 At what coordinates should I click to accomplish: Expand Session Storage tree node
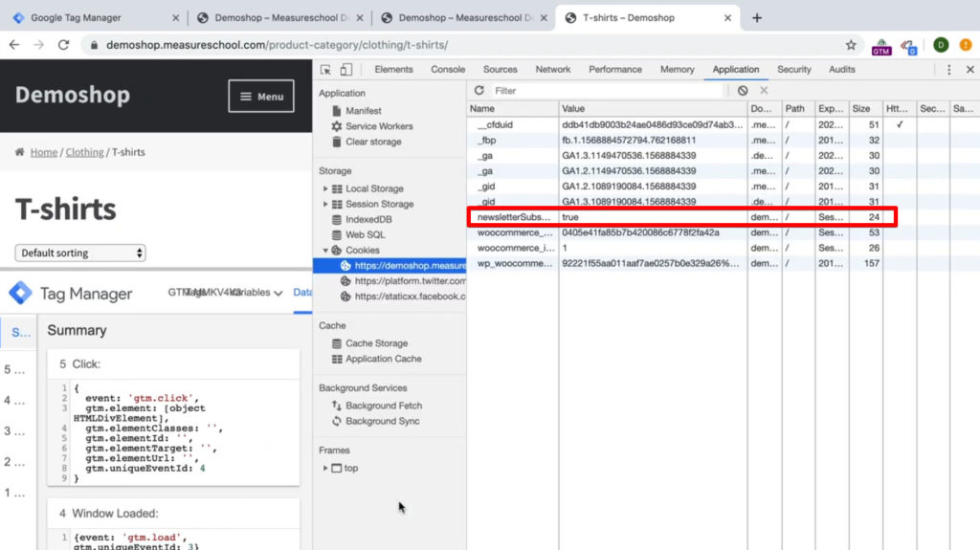325,204
